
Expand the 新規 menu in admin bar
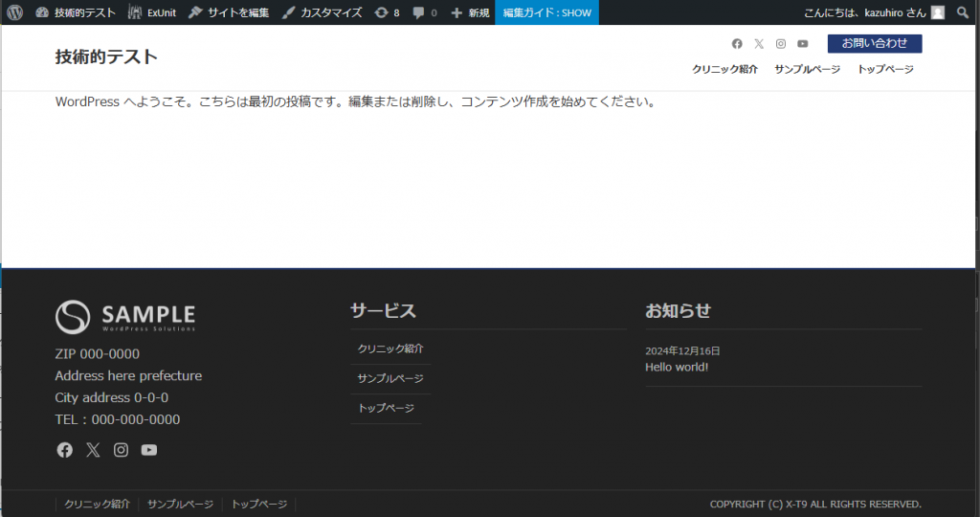click(x=470, y=12)
